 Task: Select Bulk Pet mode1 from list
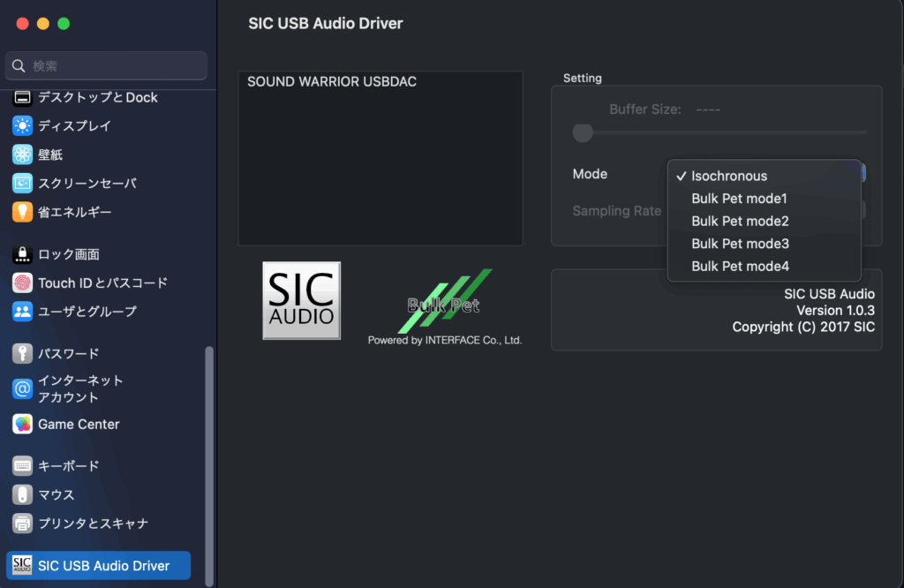[739, 199]
